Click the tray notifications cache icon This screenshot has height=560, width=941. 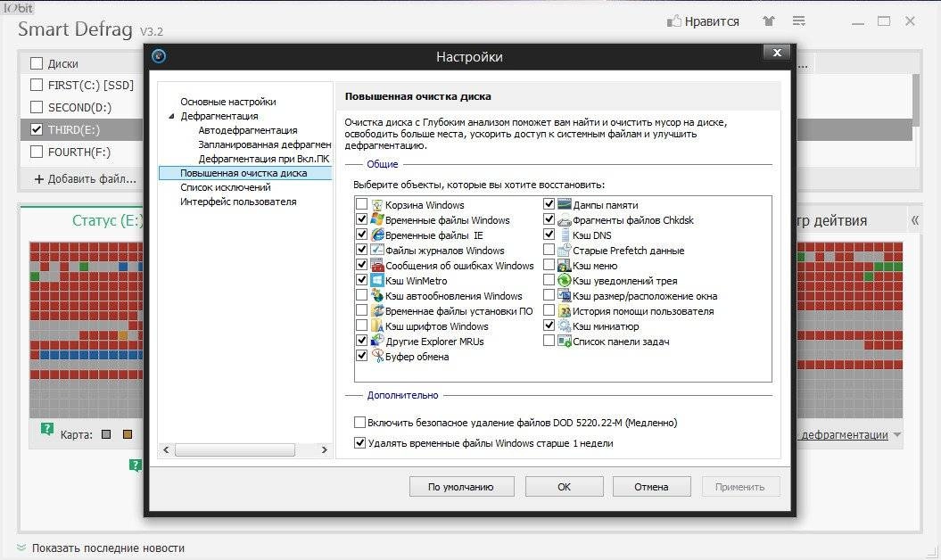564,280
